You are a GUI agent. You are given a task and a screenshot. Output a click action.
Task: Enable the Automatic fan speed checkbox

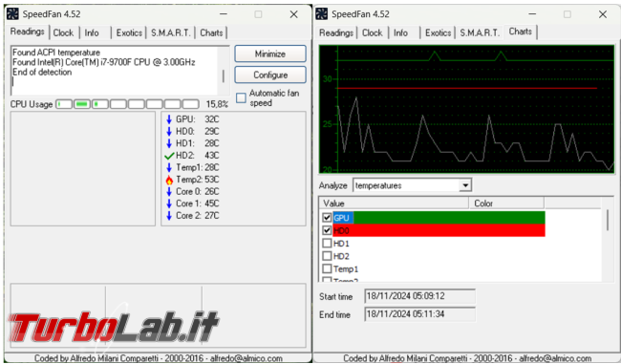(x=241, y=97)
